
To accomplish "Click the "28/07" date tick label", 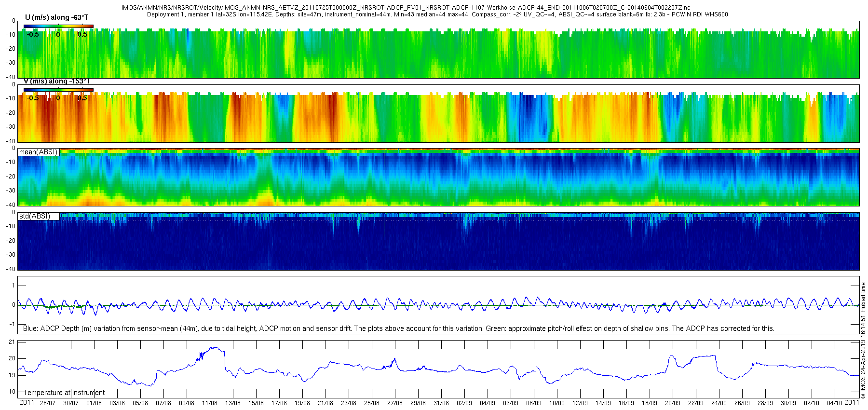I will (47, 403).
